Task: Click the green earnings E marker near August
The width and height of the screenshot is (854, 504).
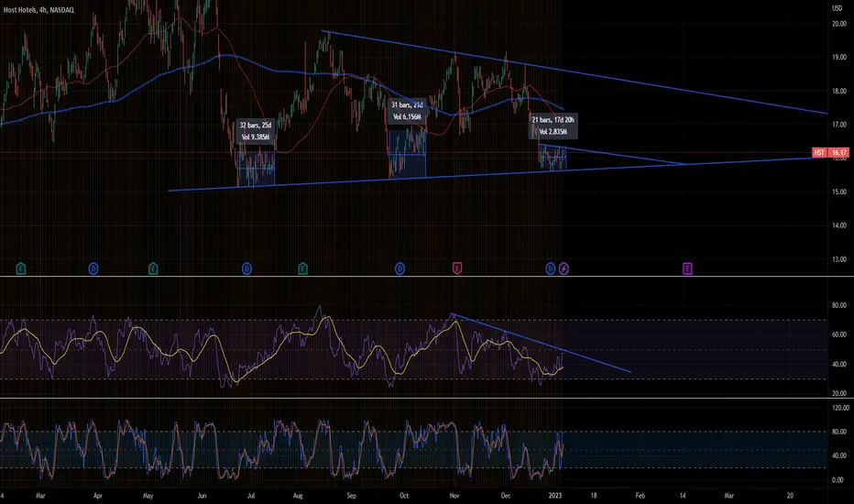Action: (x=302, y=268)
